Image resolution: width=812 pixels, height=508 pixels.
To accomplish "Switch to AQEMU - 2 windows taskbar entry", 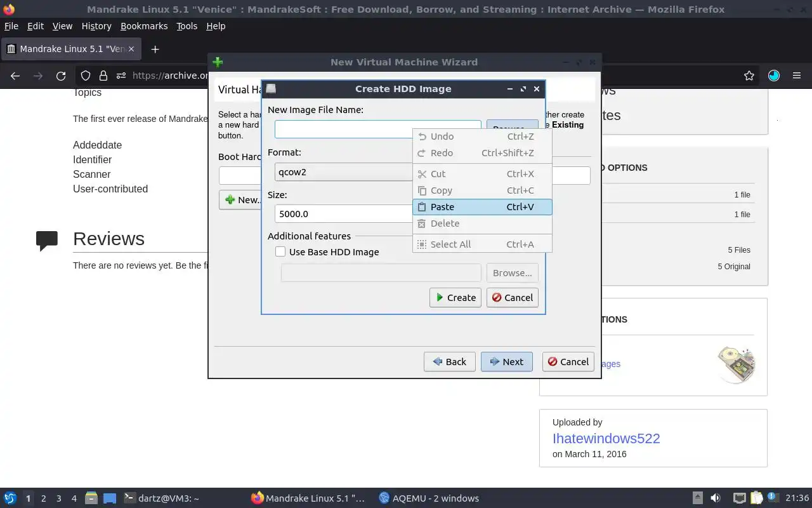I will [429, 498].
